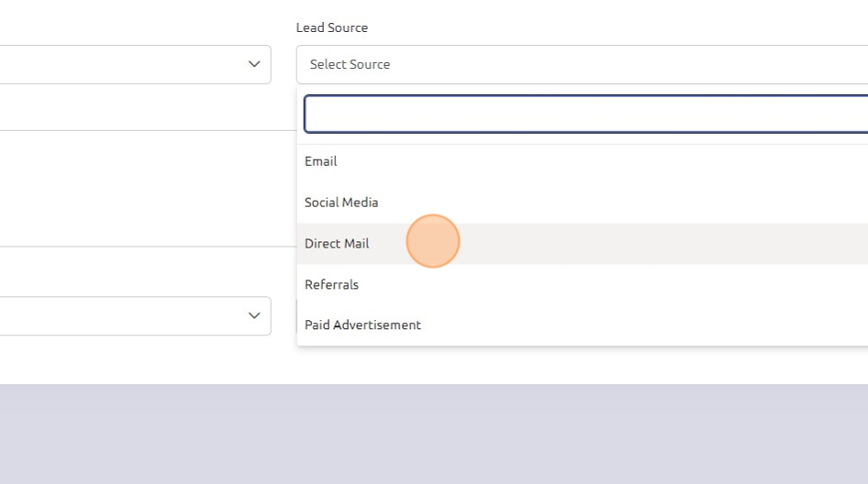Select the Social Media option
The height and width of the screenshot is (484, 868).
(341, 203)
